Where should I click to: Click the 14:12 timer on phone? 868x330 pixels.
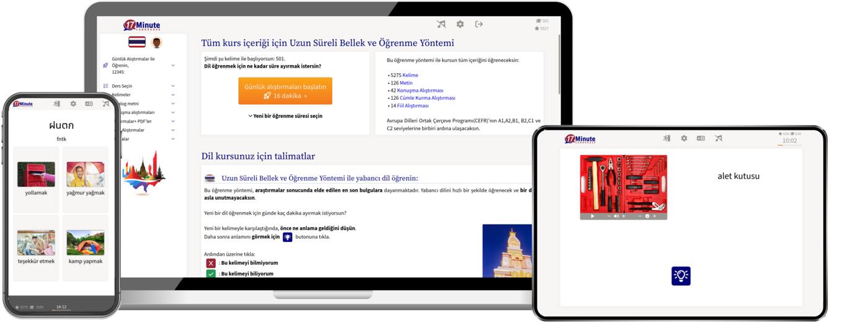coord(61,306)
